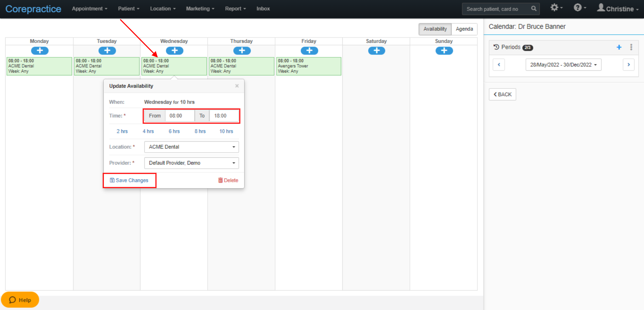644x310 pixels.
Task: Close the Update Availability popup
Action: pyautogui.click(x=237, y=86)
